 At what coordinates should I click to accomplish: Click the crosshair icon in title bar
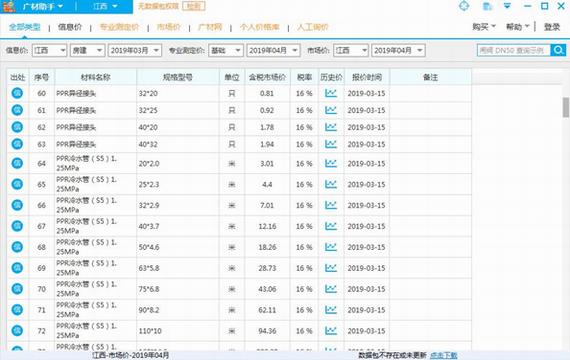point(464,6)
